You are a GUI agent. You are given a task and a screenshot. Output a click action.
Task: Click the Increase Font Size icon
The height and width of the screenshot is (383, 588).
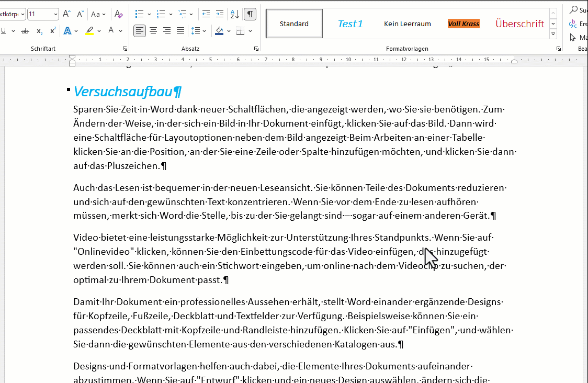tap(66, 14)
